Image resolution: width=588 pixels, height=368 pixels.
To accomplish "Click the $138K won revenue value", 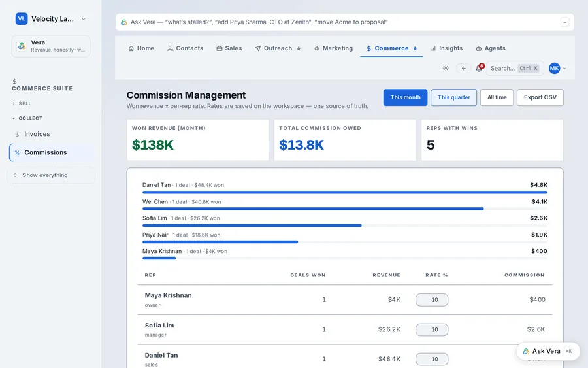I will tap(153, 145).
